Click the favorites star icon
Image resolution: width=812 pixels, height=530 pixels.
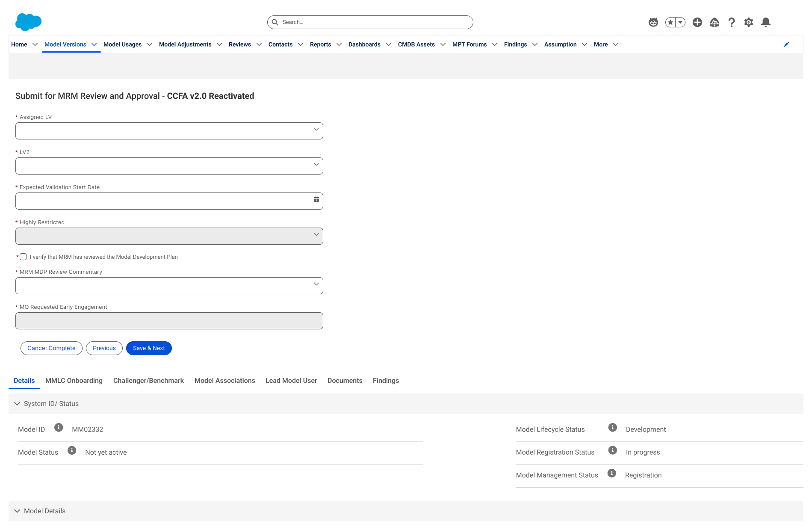point(670,22)
